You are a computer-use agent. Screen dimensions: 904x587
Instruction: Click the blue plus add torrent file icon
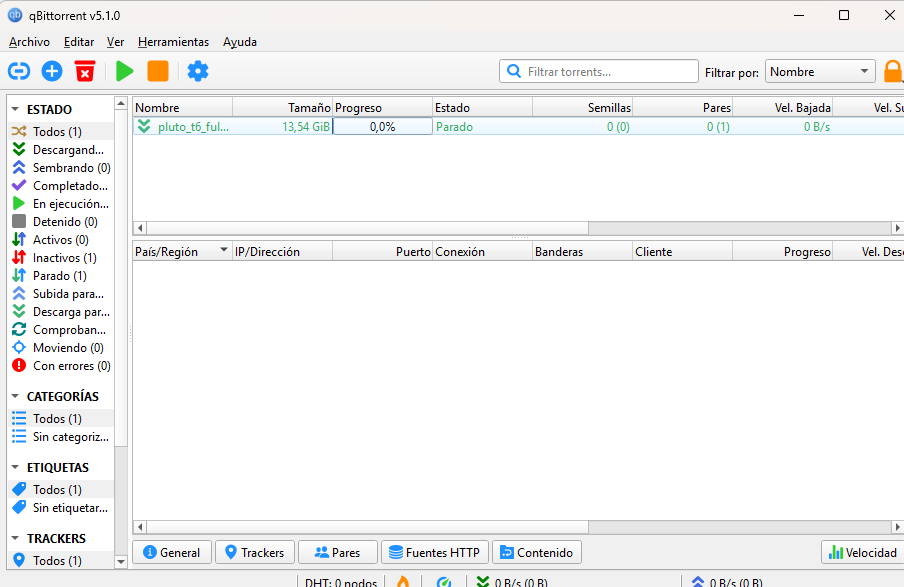(x=52, y=72)
